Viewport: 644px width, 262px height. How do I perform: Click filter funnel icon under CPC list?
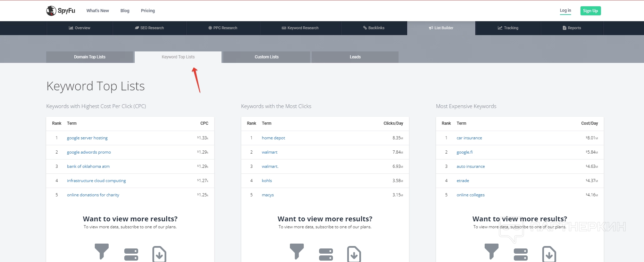tap(102, 251)
